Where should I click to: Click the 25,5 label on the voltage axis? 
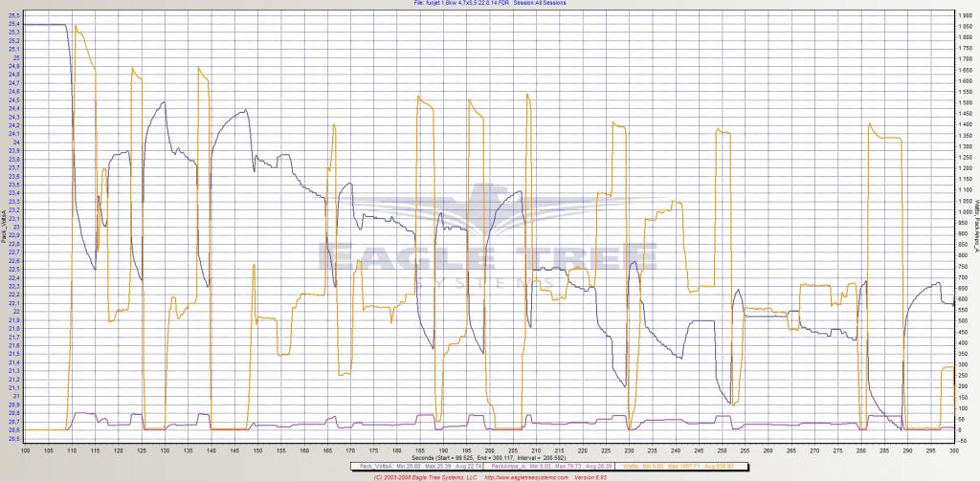coord(13,16)
